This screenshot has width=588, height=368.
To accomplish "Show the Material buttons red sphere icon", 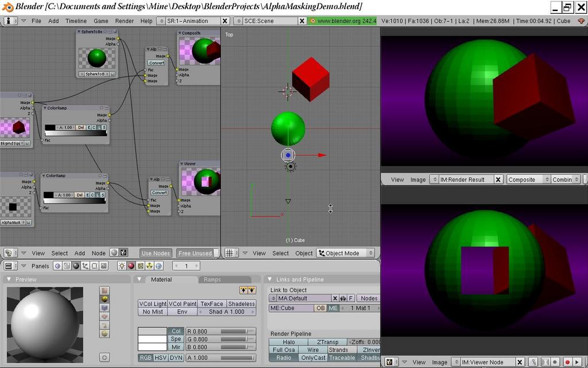I will click(x=131, y=266).
